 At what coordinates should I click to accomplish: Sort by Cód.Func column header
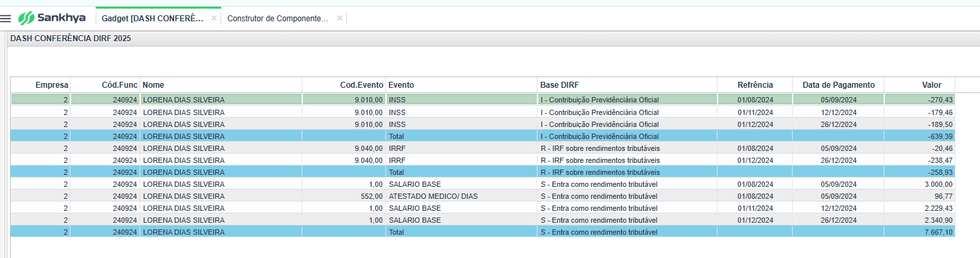coord(105,85)
